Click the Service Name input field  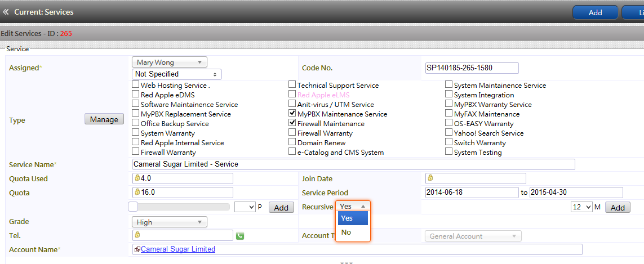[354, 164]
